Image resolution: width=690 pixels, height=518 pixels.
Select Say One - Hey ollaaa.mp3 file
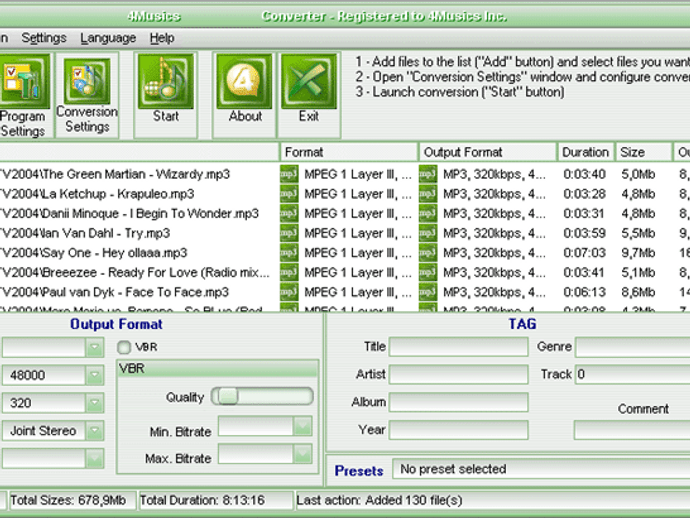tap(94, 253)
